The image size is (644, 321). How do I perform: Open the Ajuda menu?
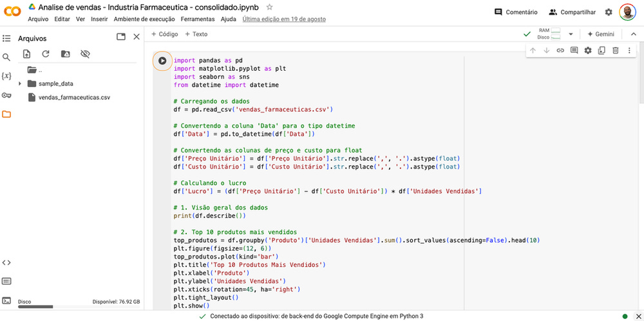(x=229, y=19)
